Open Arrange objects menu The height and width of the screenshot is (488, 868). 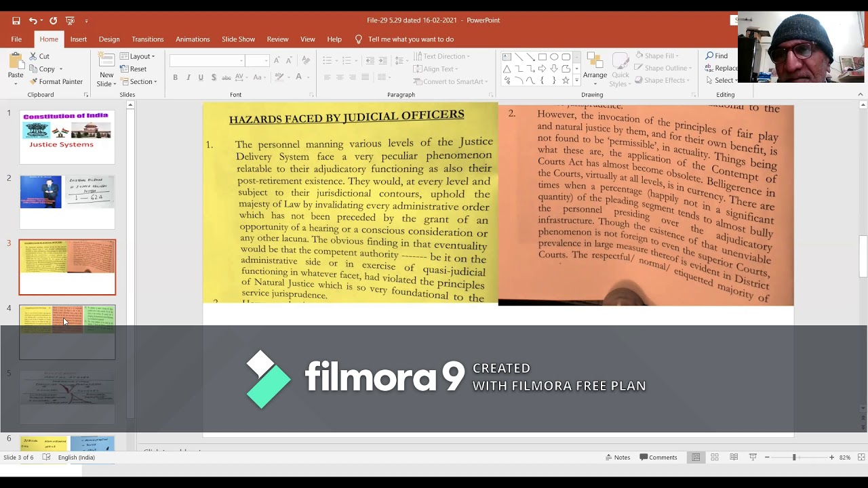(x=595, y=70)
